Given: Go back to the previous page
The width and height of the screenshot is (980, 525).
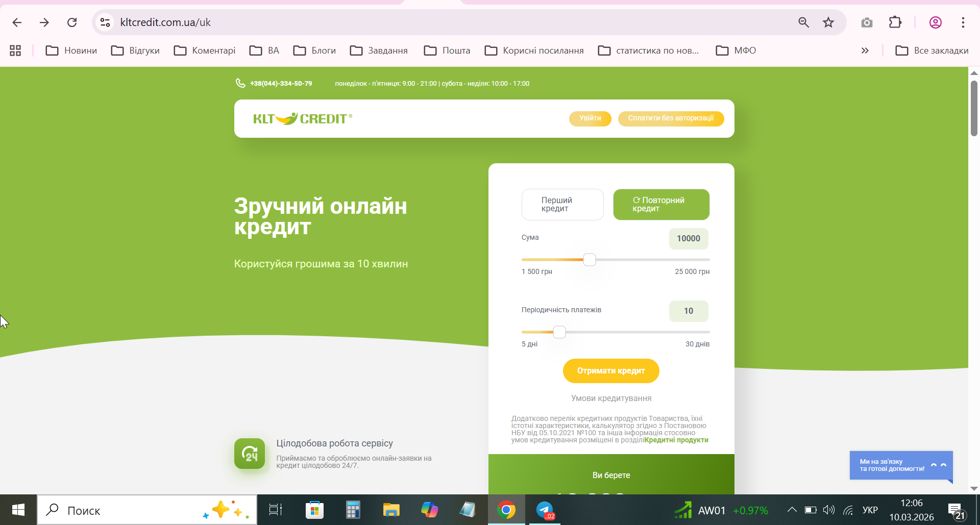Looking at the screenshot, I should [x=17, y=22].
